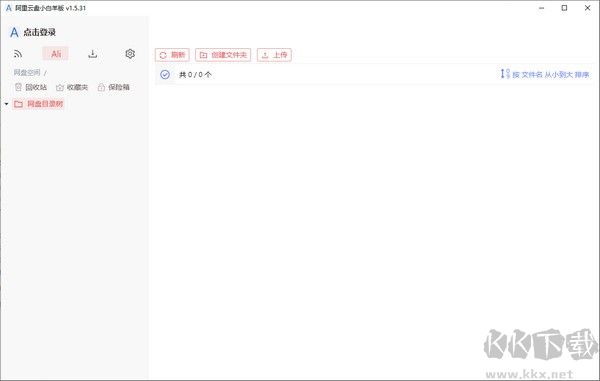Close the application window

point(588,8)
